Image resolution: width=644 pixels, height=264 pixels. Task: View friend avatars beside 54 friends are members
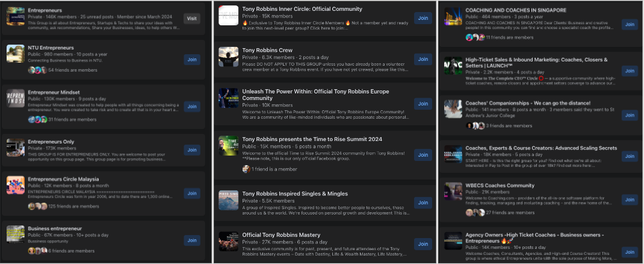click(37, 70)
